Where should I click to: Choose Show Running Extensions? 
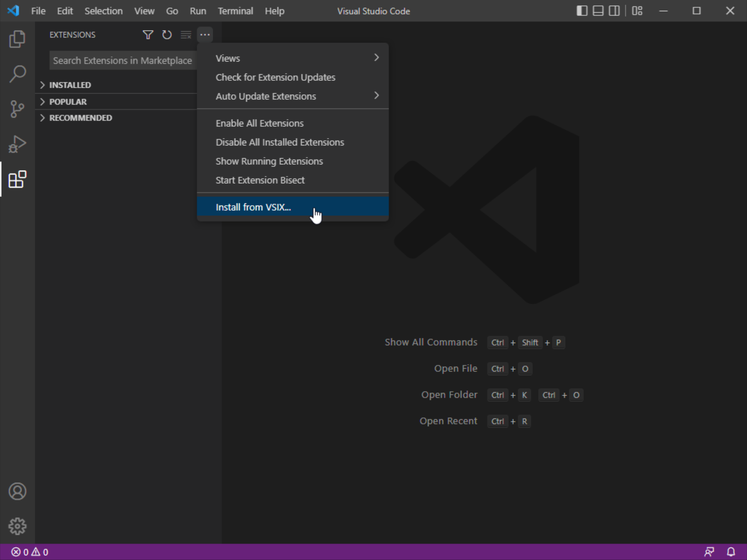(293, 161)
